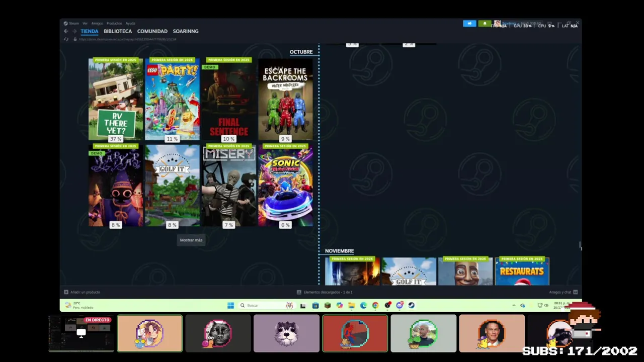Image resolution: width=644 pixels, height=362 pixels.
Task: Open Task View on the taskbar
Action: 303,305
